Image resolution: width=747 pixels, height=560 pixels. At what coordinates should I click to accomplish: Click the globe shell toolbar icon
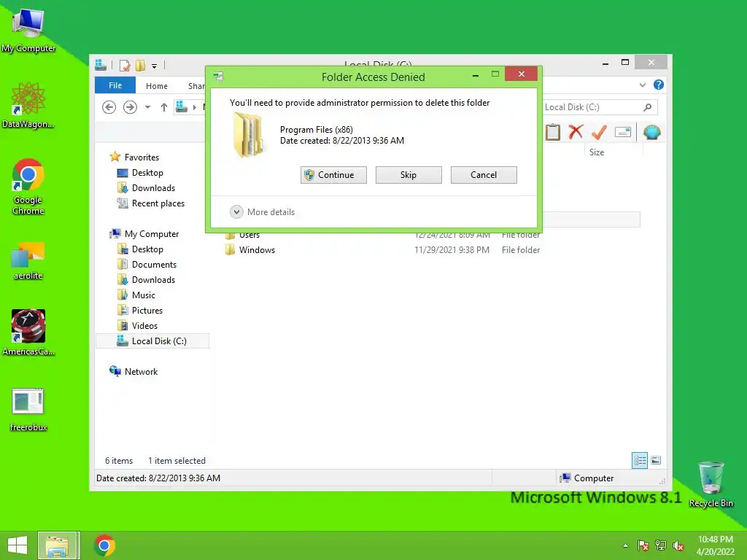point(651,132)
